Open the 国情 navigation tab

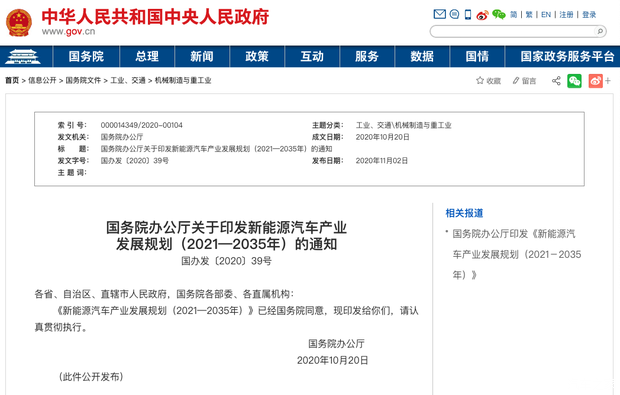pyautogui.click(x=477, y=57)
